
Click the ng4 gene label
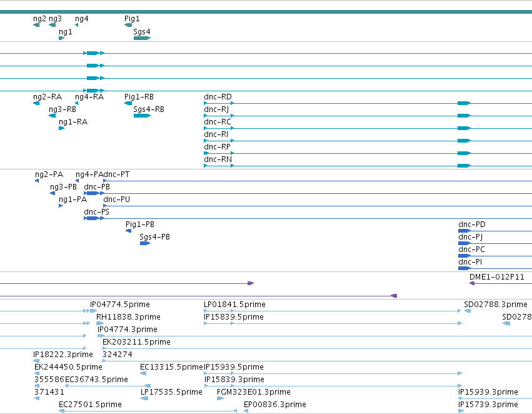coord(82,19)
